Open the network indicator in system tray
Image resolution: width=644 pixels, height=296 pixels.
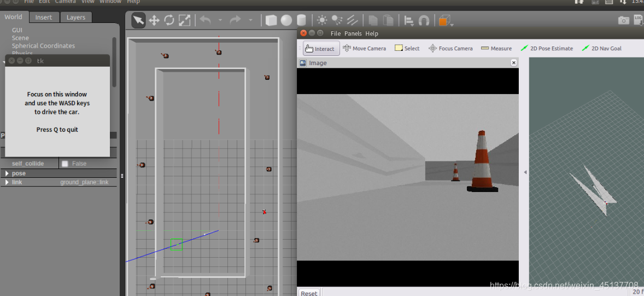623,2
